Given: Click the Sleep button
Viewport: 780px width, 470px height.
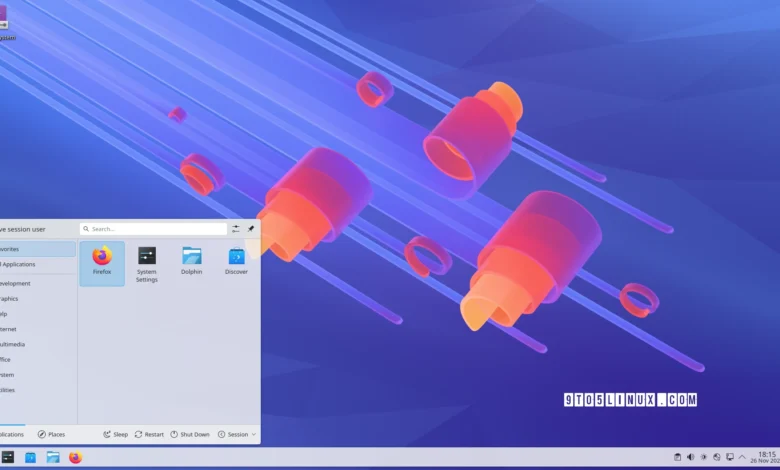Looking at the screenshot, I should pos(115,434).
